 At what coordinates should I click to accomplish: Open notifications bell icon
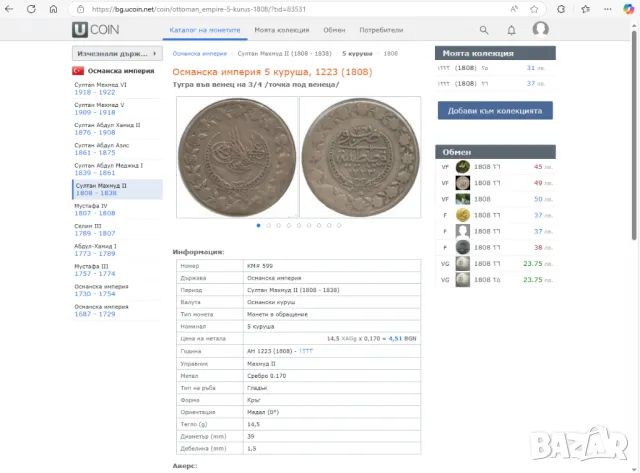click(x=513, y=30)
